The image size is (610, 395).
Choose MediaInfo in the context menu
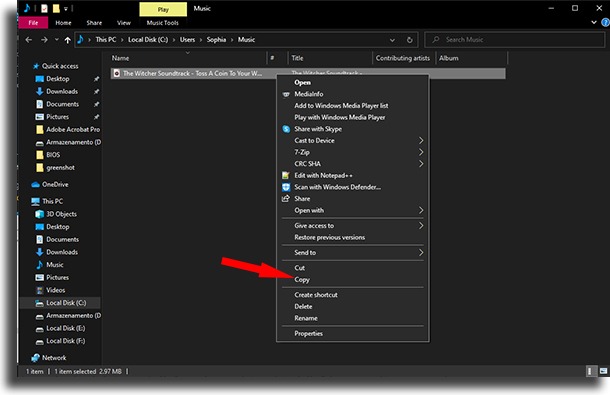[x=352, y=94]
